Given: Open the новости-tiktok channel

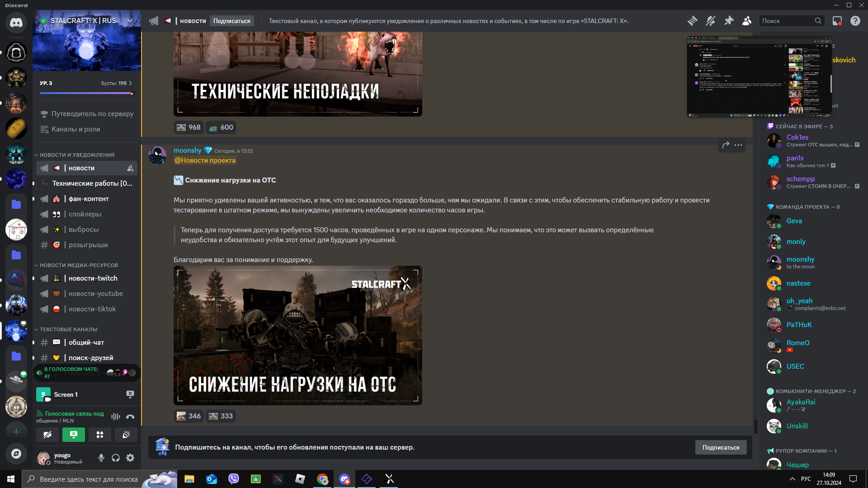Looking at the screenshot, I should (87, 309).
